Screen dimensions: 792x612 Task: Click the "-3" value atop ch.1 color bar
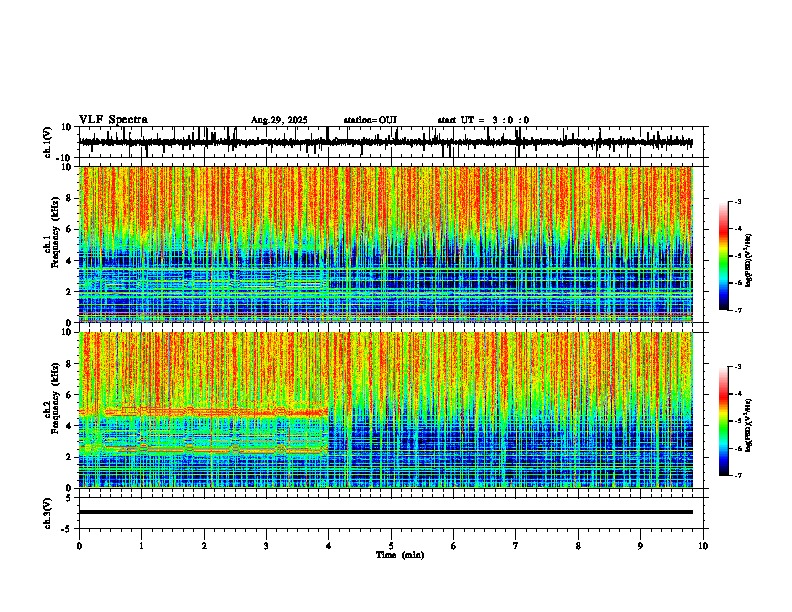(x=737, y=202)
